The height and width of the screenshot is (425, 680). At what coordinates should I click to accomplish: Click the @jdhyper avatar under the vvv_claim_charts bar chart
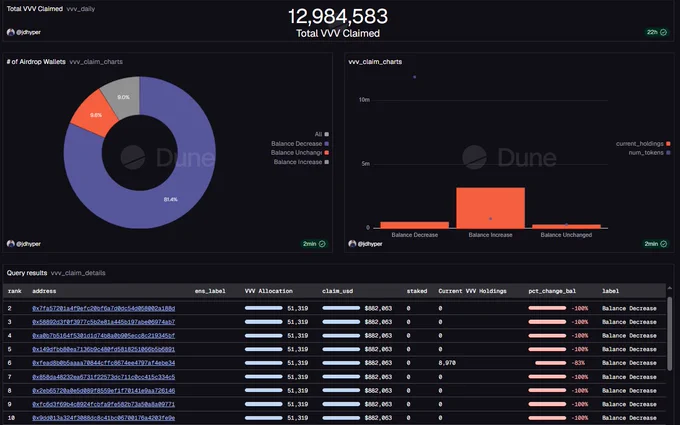tap(352, 244)
